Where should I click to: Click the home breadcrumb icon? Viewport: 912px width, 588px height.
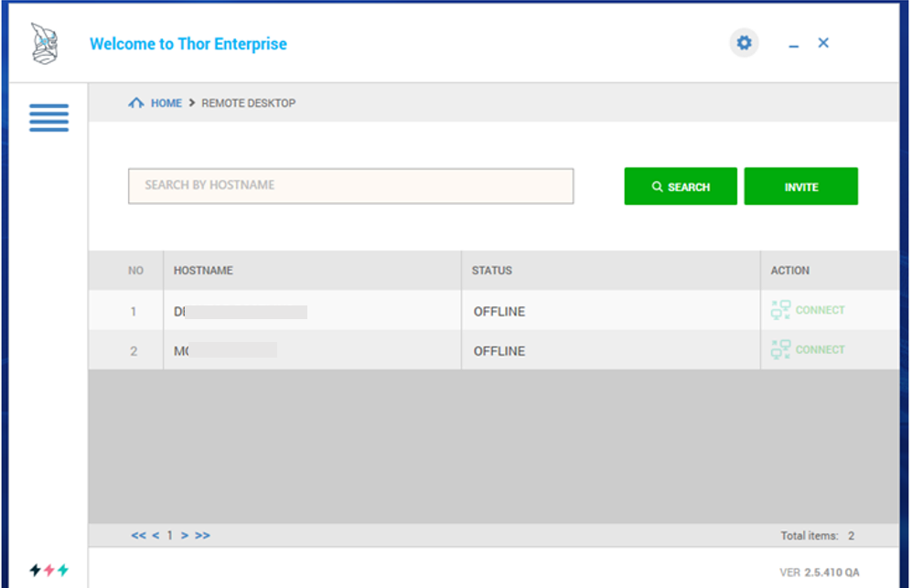point(136,103)
